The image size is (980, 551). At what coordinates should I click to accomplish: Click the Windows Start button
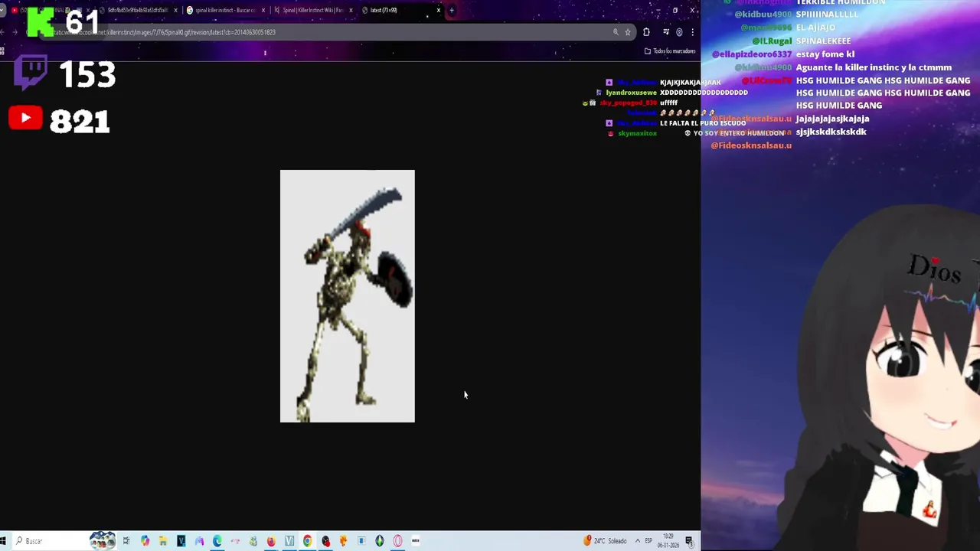click(4, 541)
